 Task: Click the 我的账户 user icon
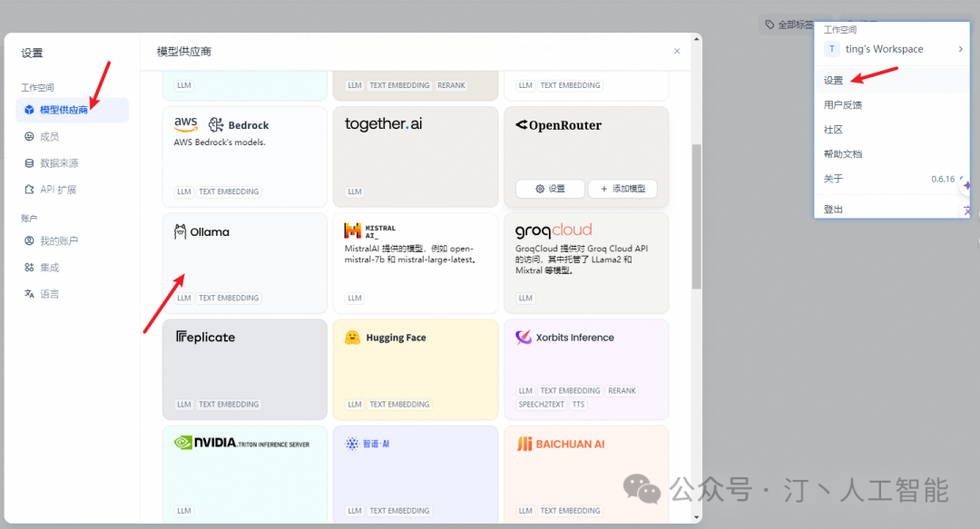29,240
